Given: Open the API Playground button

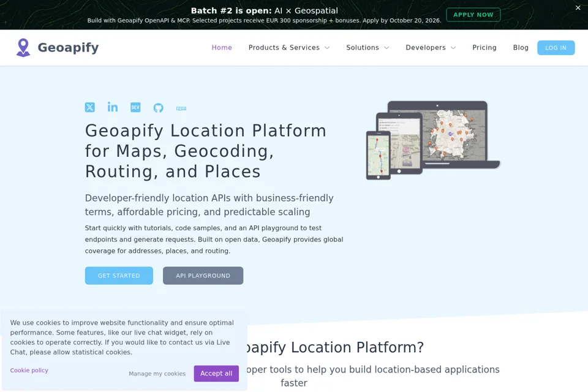Looking at the screenshot, I should point(203,276).
